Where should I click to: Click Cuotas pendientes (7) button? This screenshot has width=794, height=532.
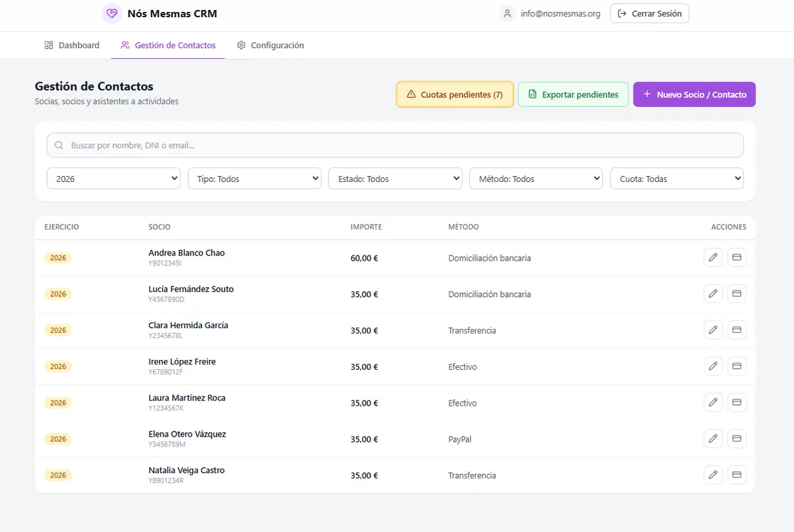tap(455, 95)
